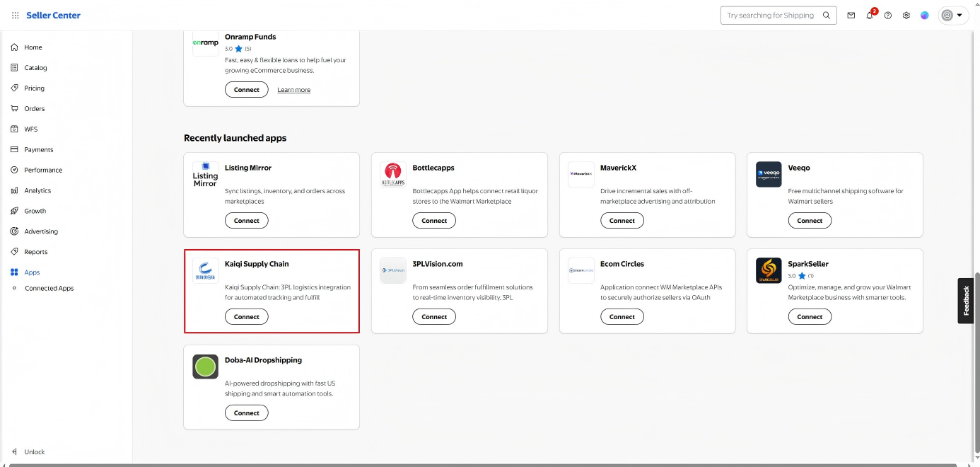Connect the MaverickX app
The image size is (980, 467).
pyautogui.click(x=622, y=221)
